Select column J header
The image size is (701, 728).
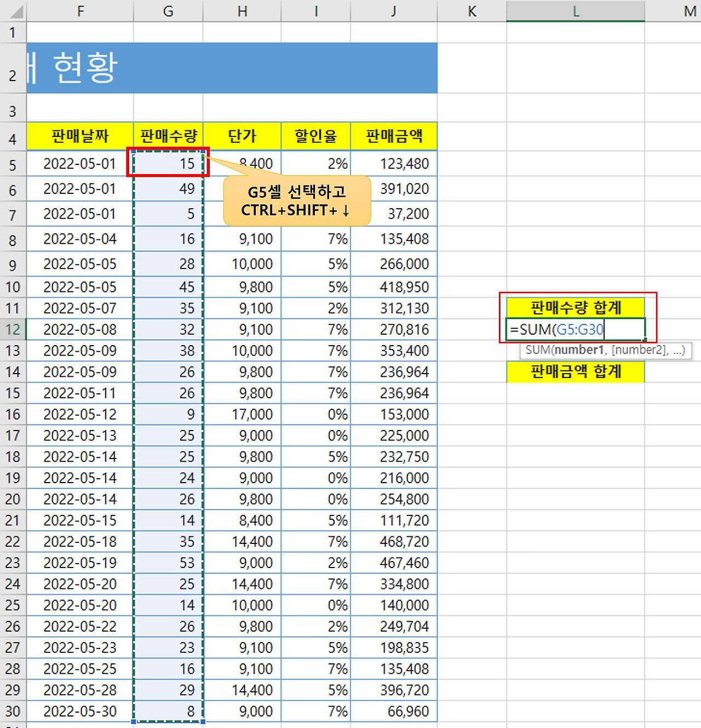point(394,11)
